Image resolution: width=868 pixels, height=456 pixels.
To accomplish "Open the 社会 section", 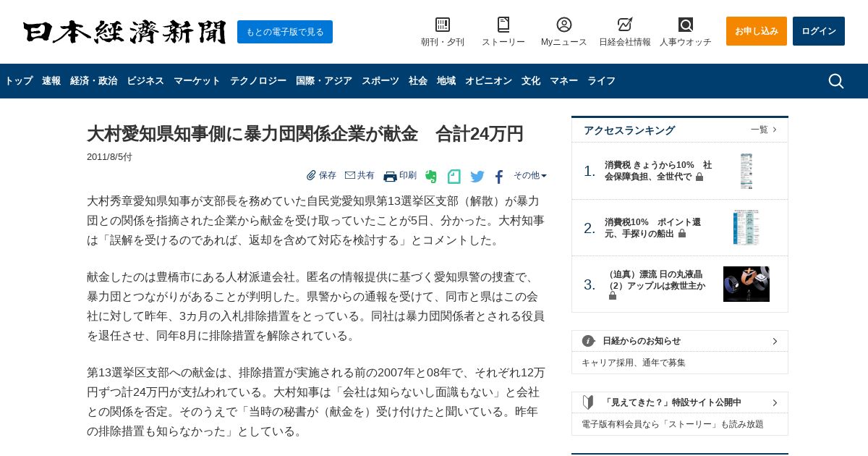I will click(x=418, y=81).
